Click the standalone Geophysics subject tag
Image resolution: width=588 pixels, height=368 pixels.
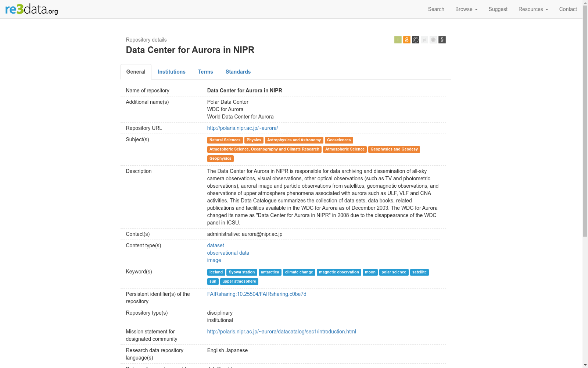tap(220, 159)
